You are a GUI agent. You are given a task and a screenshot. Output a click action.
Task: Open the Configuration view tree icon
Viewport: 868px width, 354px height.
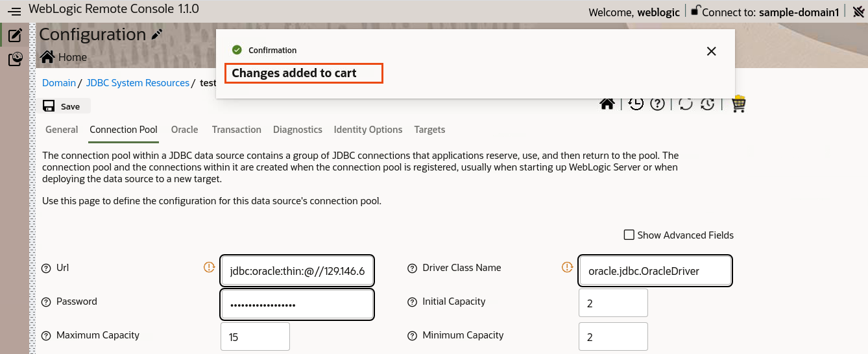click(x=15, y=59)
